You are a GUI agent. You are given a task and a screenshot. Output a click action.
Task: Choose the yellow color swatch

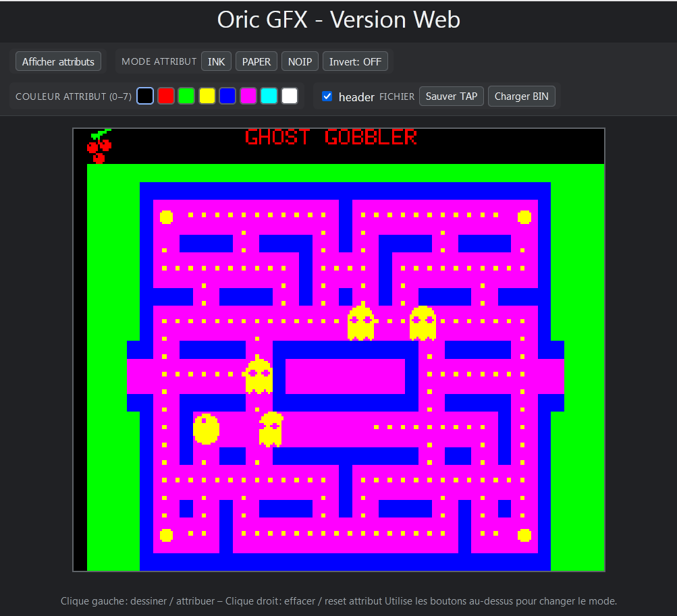point(207,96)
